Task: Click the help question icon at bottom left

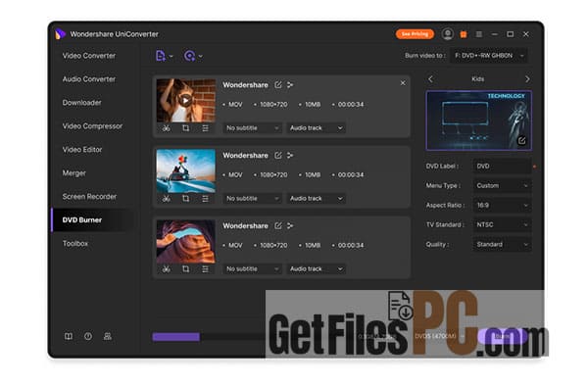Action: point(88,336)
